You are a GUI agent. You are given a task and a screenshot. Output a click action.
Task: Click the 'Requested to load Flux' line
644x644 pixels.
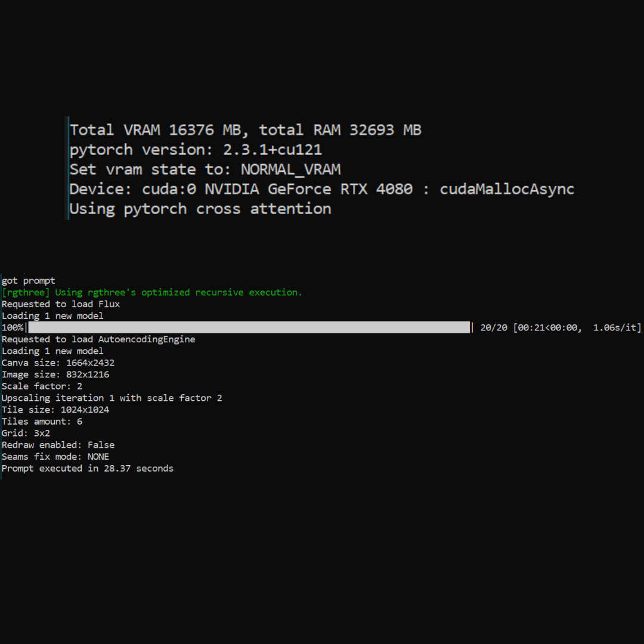61,304
